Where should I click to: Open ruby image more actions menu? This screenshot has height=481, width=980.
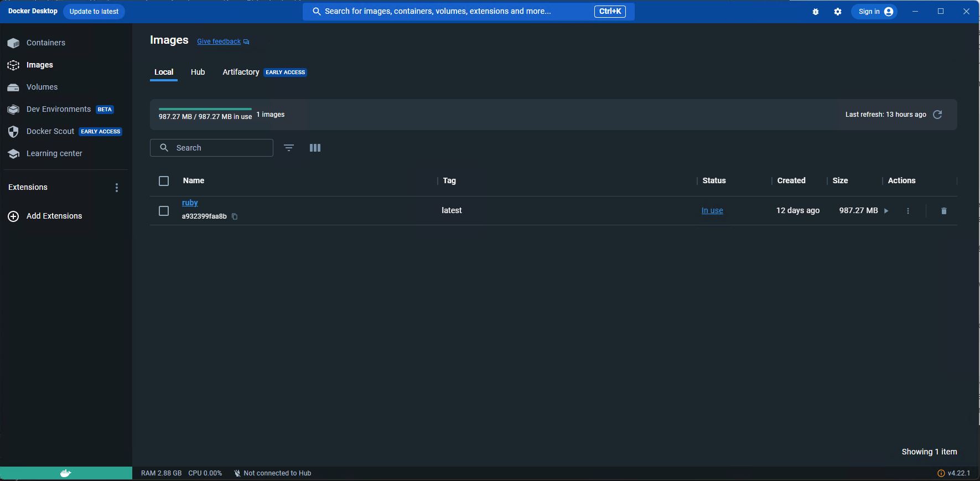[x=908, y=211]
